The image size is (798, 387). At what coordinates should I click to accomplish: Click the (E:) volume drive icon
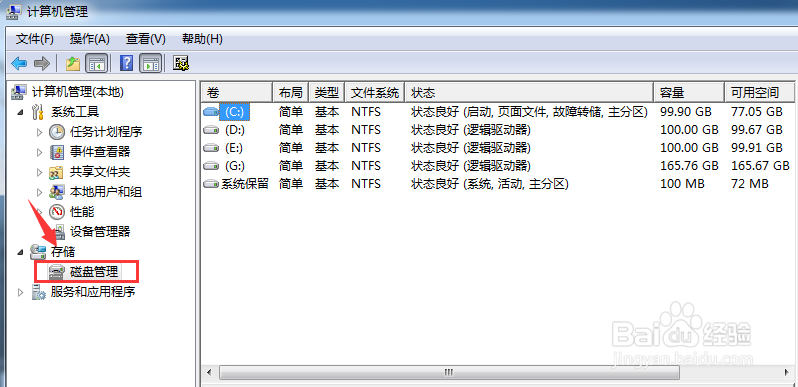click(x=211, y=148)
